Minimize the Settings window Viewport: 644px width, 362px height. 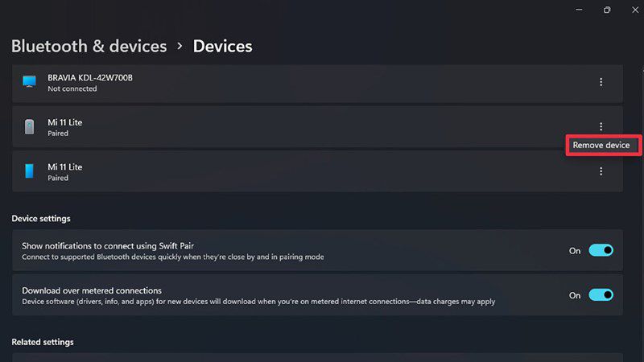click(579, 10)
